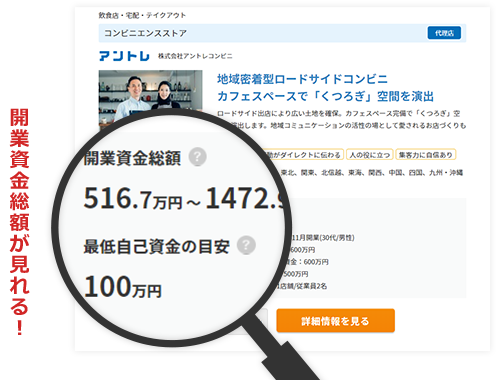
Task: Click the 飲食店・宅配・テイクアウト category text
Action: coord(142,15)
